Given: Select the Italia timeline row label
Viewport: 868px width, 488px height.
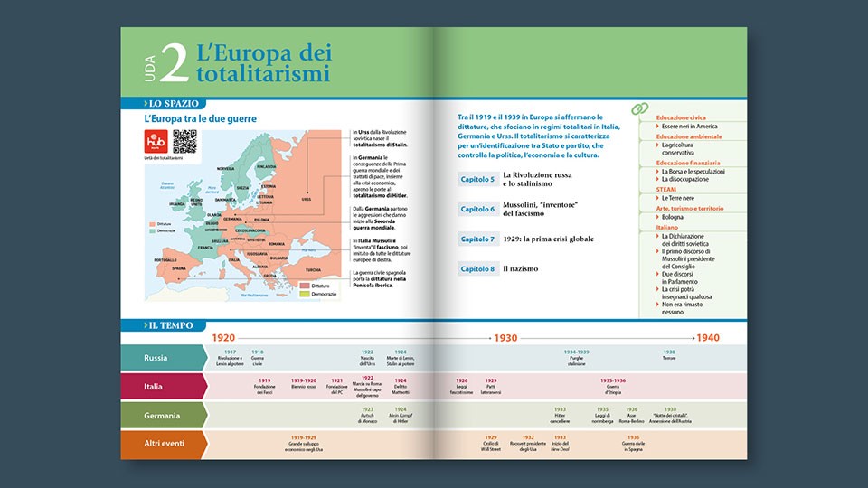Looking at the screenshot, I should click(164, 387).
